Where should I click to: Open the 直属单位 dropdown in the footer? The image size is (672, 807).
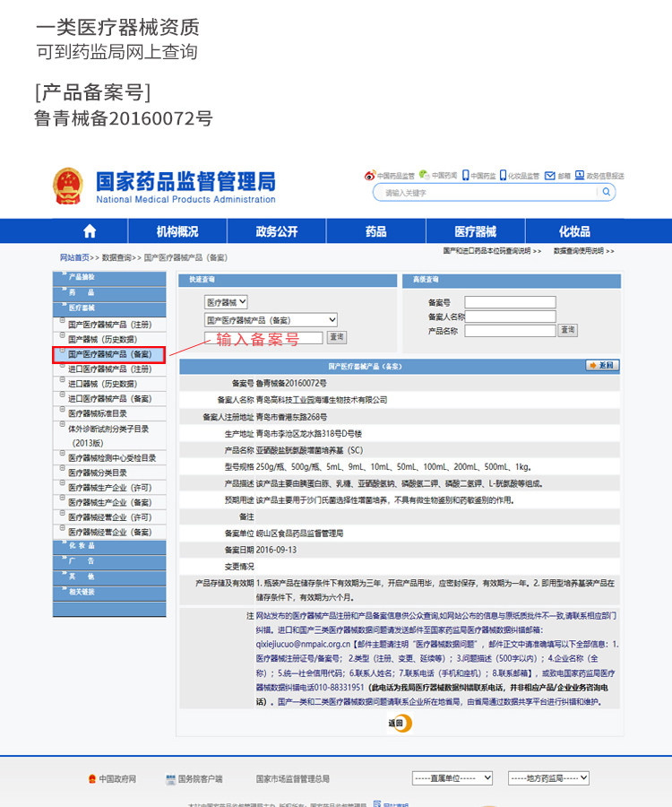(452, 778)
